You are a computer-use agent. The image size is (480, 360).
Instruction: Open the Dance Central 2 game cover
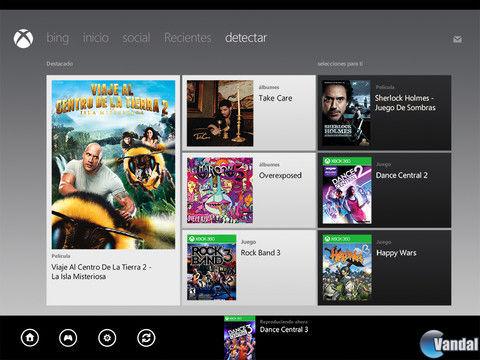point(347,190)
